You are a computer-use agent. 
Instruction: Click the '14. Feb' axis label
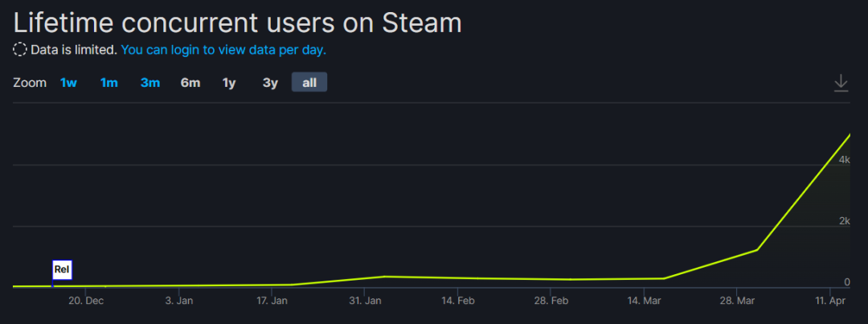tap(458, 301)
